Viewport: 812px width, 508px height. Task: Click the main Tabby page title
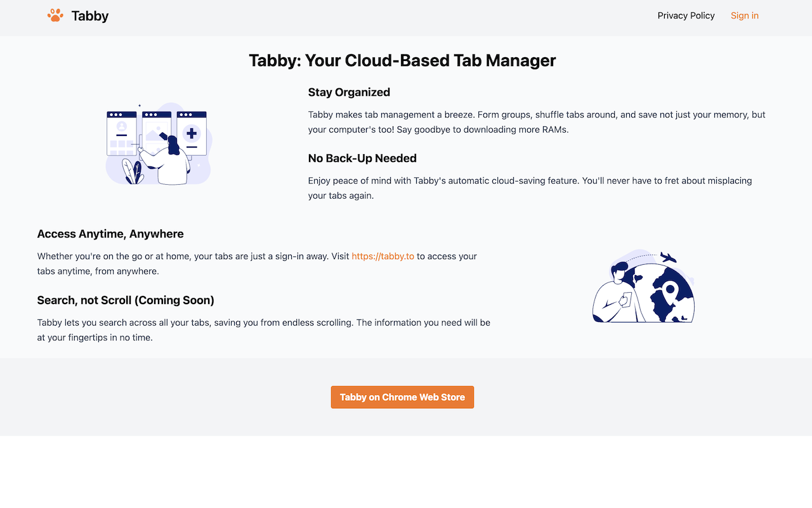(402, 60)
